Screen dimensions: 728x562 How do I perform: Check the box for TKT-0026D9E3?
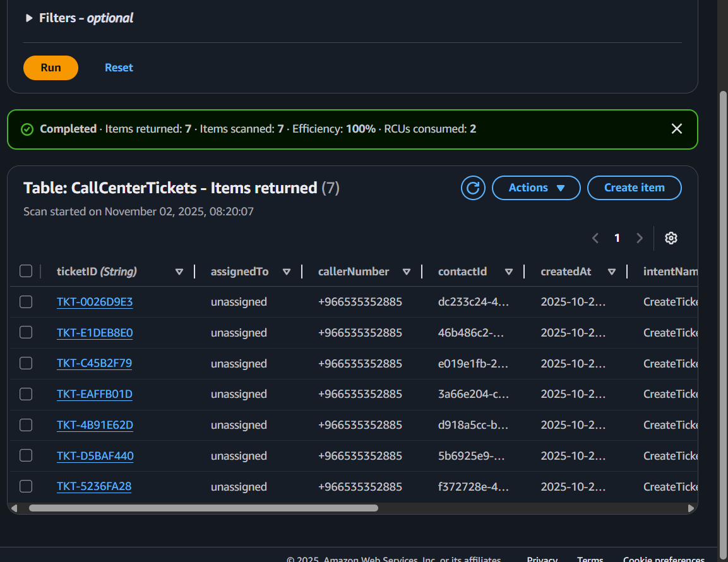point(26,302)
